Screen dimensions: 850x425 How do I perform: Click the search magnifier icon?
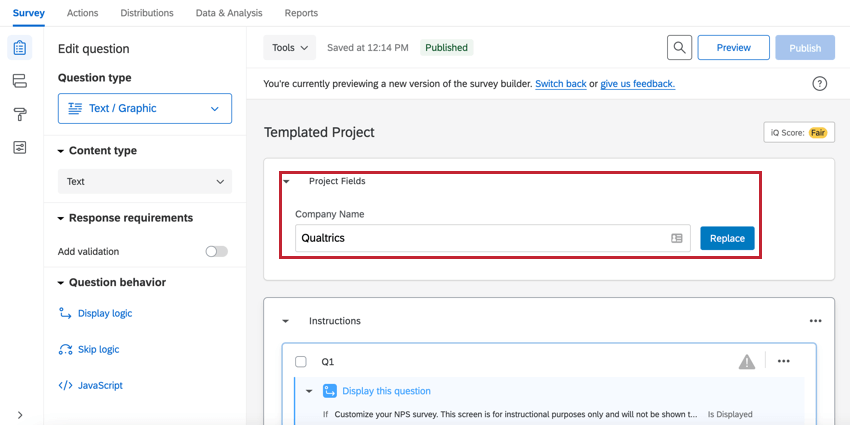(679, 48)
